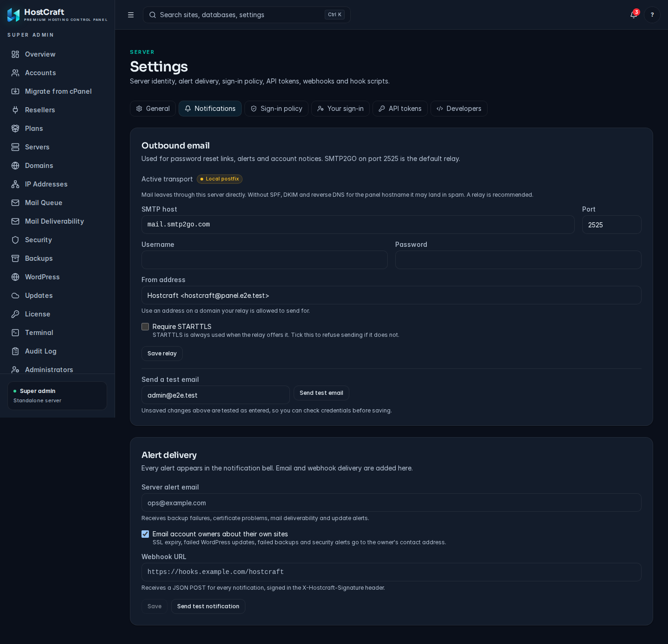Click the WordPress globe icon
This screenshot has width=668, height=644.
[15, 277]
